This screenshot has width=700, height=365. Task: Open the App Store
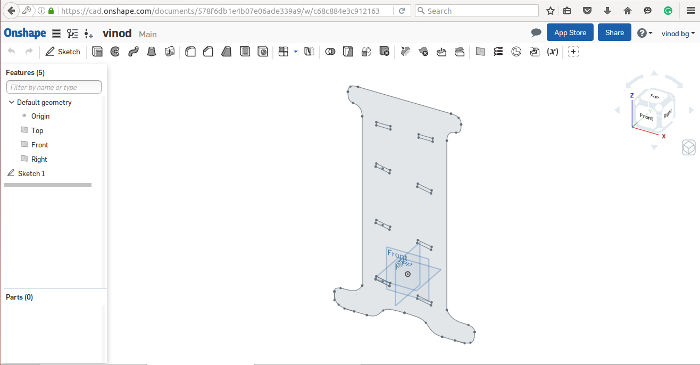point(570,33)
